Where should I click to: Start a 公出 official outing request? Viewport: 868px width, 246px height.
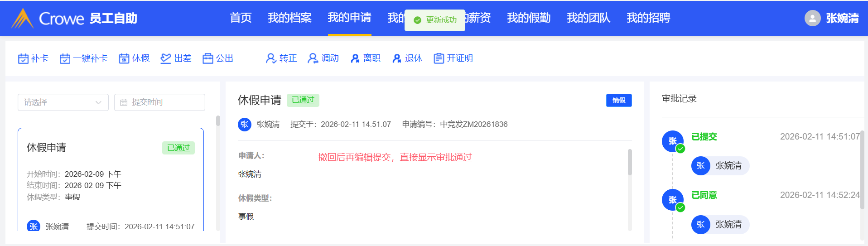[x=218, y=58]
